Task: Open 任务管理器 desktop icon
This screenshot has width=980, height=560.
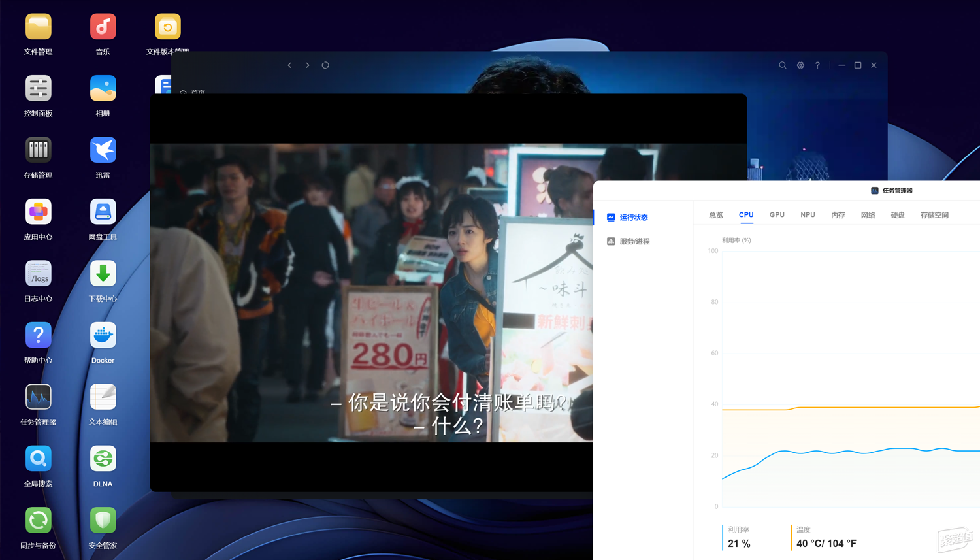Action: pos(38,397)
